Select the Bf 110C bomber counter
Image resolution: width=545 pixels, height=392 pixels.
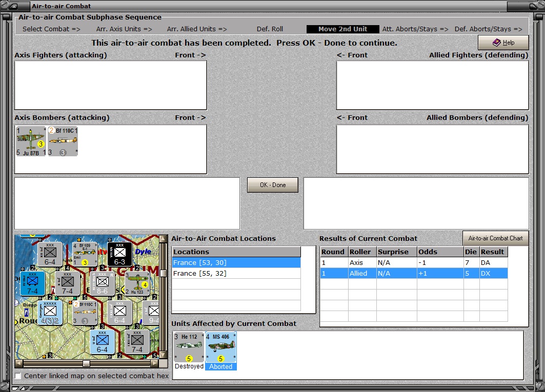pos(63,141)
